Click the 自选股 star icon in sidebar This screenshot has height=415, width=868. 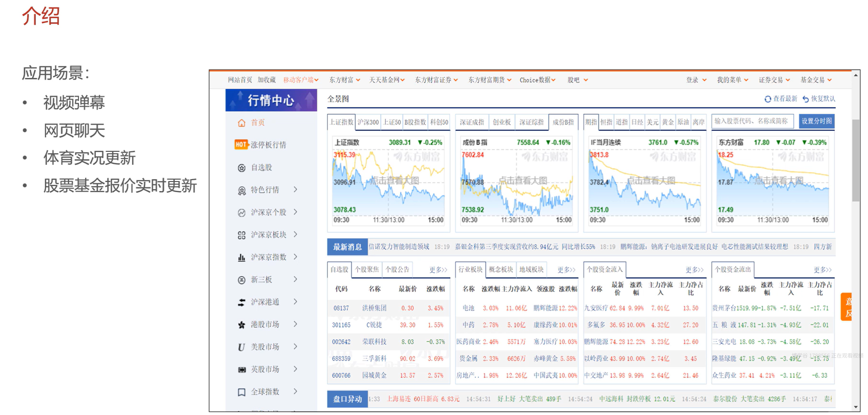pyautogui.click(x=242, y=168)
